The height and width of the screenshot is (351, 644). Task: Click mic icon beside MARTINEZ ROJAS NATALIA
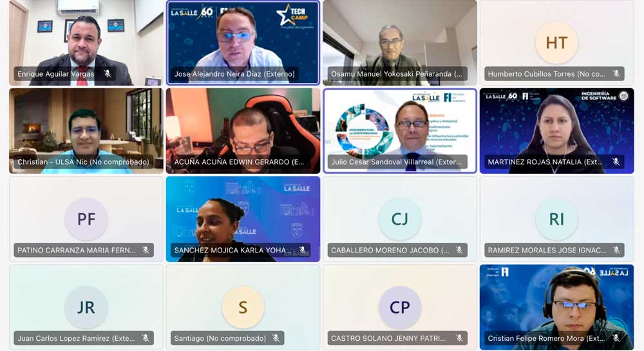[616, 162]
